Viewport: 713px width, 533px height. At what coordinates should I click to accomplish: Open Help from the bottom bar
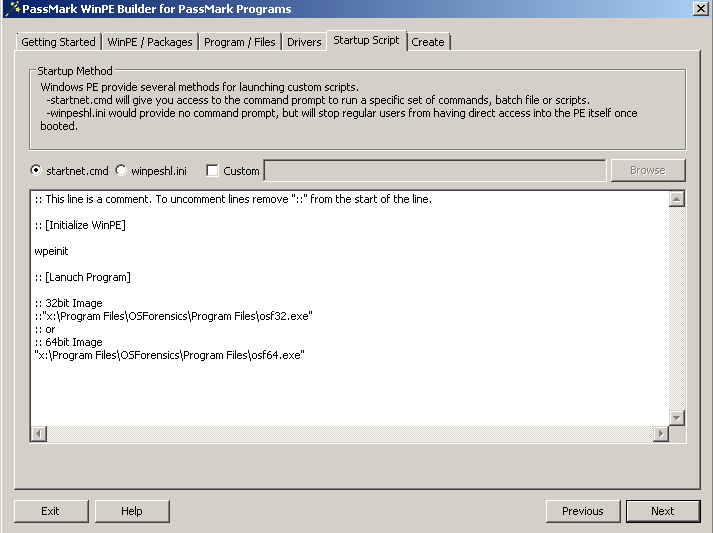click(x=132, y=511)
